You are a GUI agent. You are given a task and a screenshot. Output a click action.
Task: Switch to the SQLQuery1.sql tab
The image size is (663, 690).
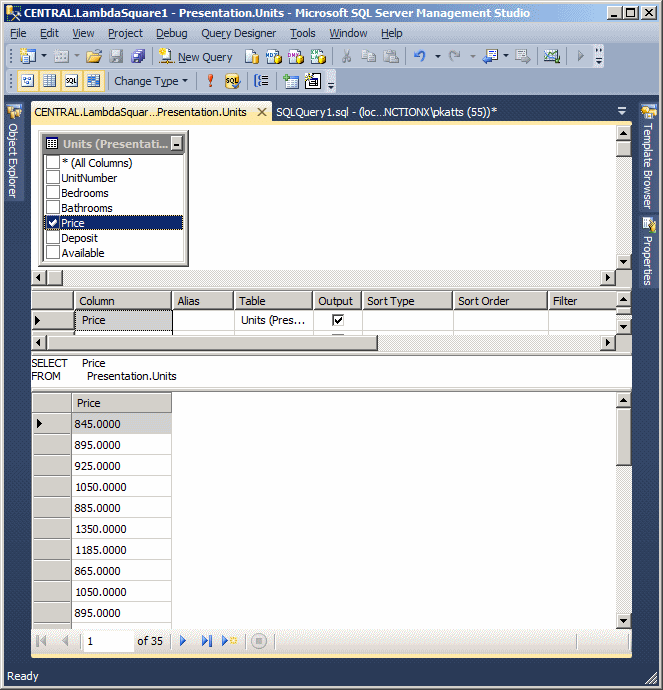tap(386, 112)
